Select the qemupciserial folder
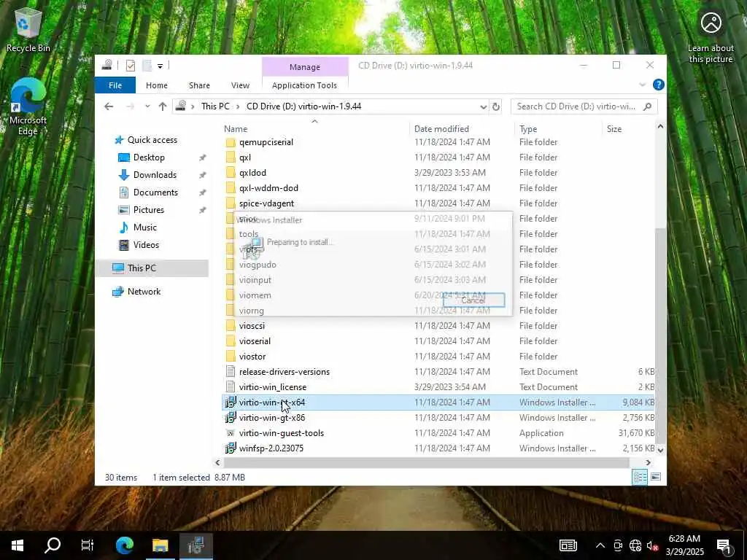This screenshot has height=560, width=747. coord(266,142)
